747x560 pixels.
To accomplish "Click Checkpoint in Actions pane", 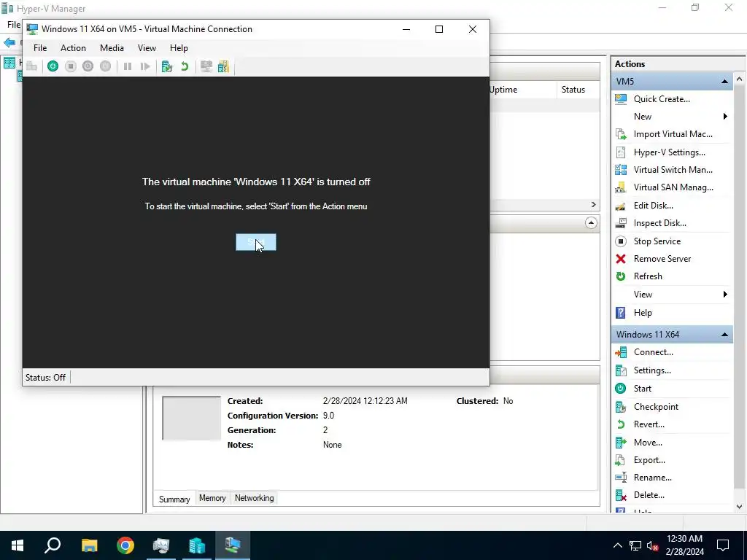I will tap(656, 407).
